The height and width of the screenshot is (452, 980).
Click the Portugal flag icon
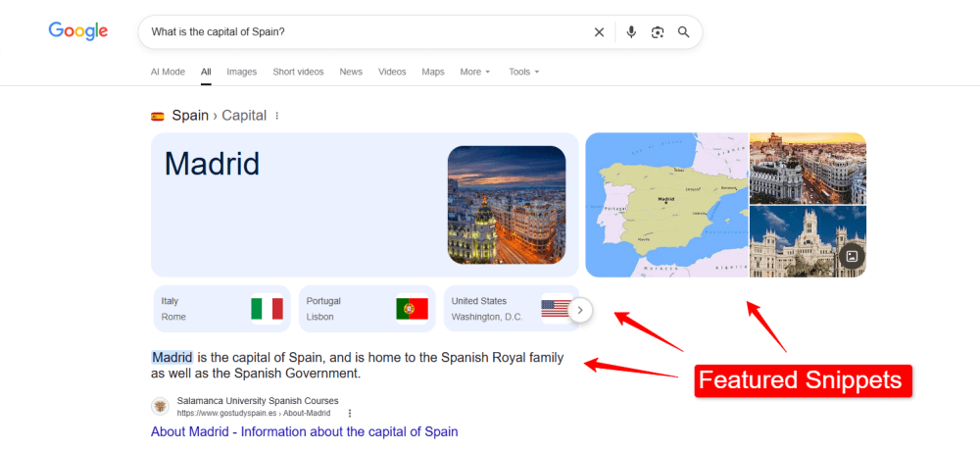point(412,309)
